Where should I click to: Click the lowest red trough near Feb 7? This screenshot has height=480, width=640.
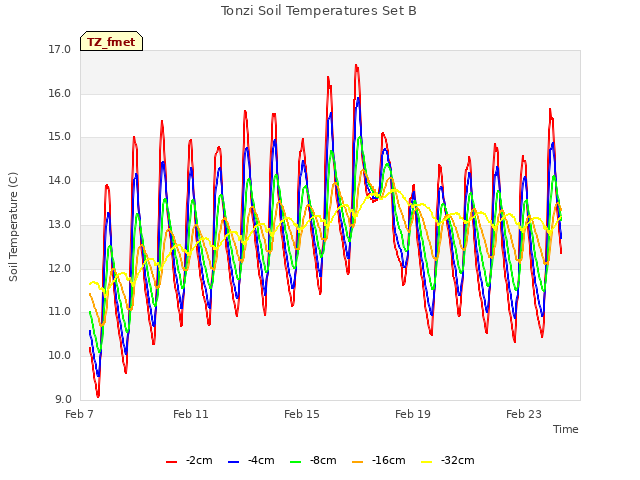click(x=98, y=396)
